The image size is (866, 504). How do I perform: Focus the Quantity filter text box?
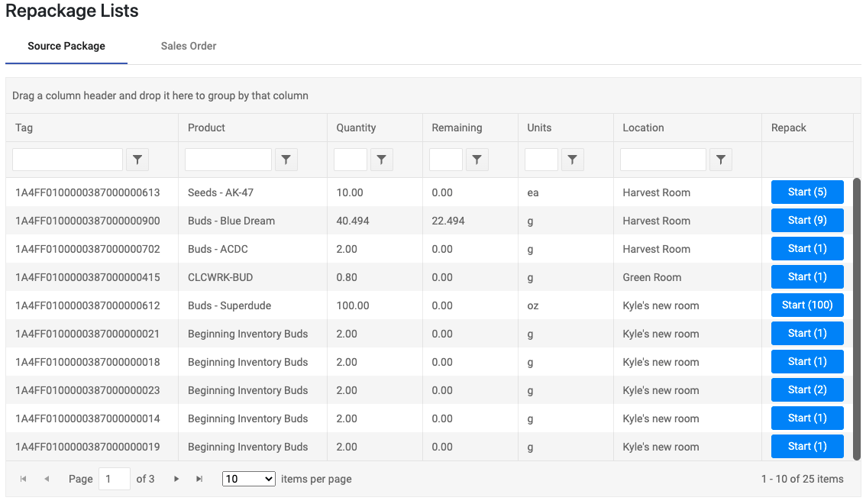point(351,160)
